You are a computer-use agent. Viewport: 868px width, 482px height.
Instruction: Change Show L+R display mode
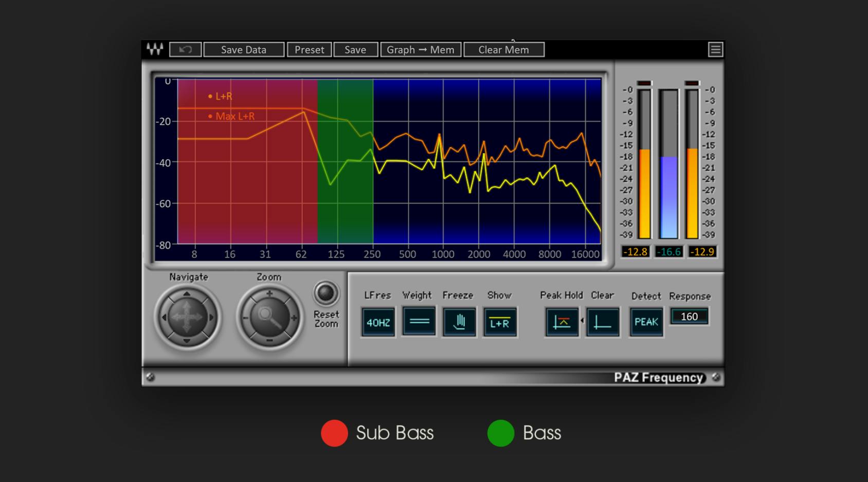500,322
